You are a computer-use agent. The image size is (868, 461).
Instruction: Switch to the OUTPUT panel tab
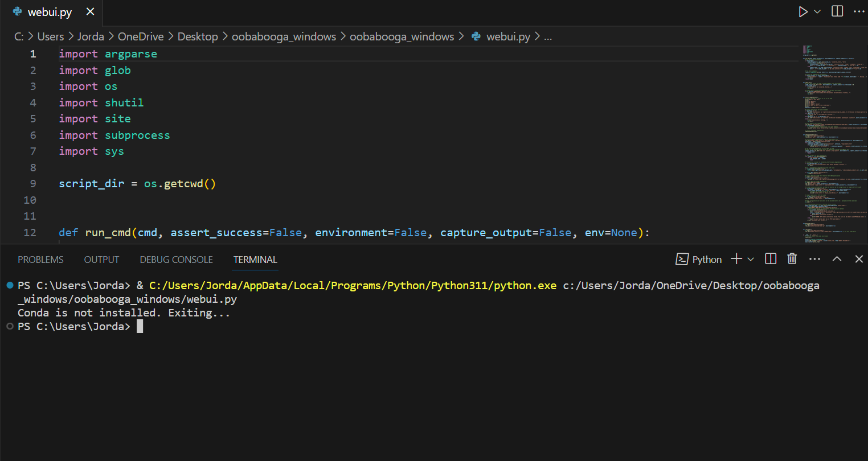coord(101,260)
